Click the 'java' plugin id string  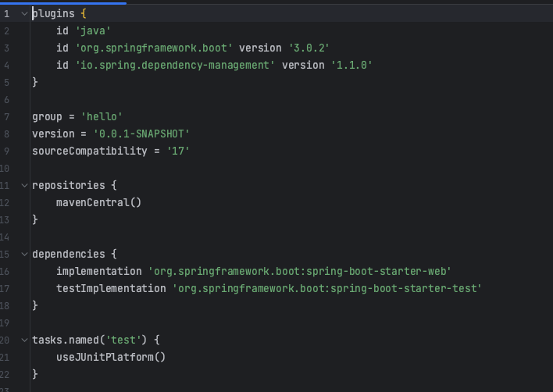(x=93, y=31)
